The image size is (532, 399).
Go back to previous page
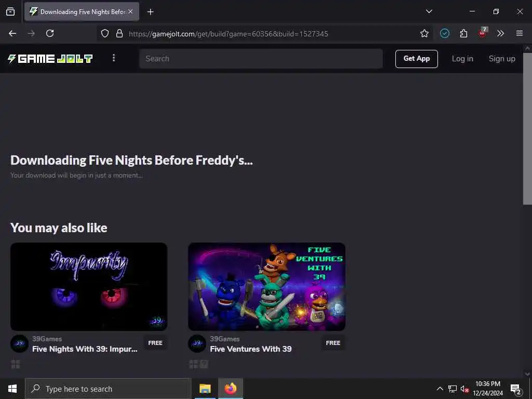[12, 33]
